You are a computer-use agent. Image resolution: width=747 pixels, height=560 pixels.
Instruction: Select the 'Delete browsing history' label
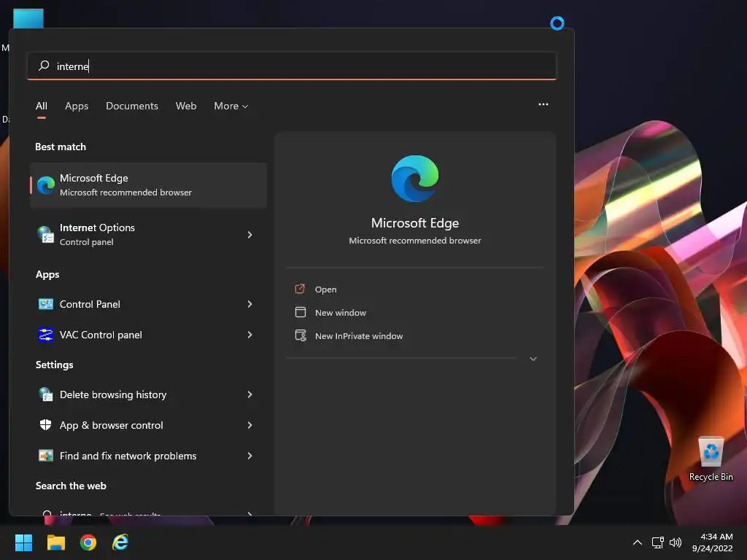click(x=113, y=394)
